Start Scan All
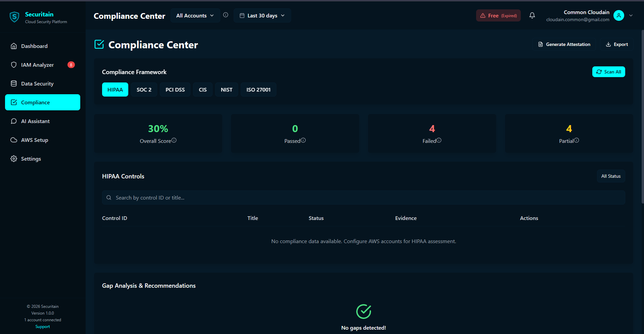The height and width of the screenshot is (334, 644). 608,72
